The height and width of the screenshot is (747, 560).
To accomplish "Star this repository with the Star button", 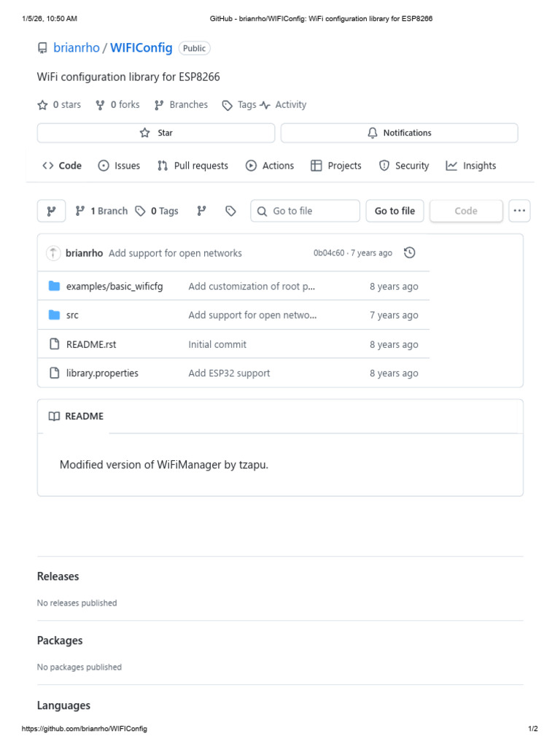I will pyautogui.click(x=156, y=133).
